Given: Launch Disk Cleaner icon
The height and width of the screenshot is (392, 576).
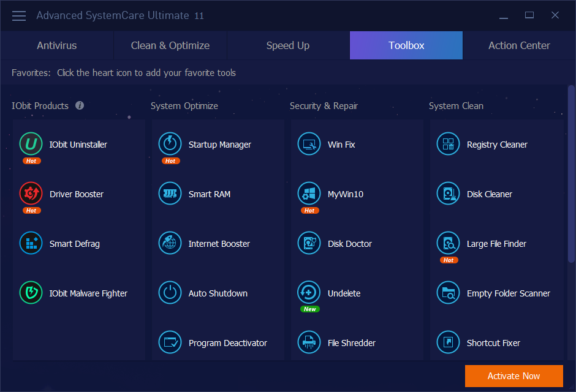Looking at the screenshot, I should 448,194.
